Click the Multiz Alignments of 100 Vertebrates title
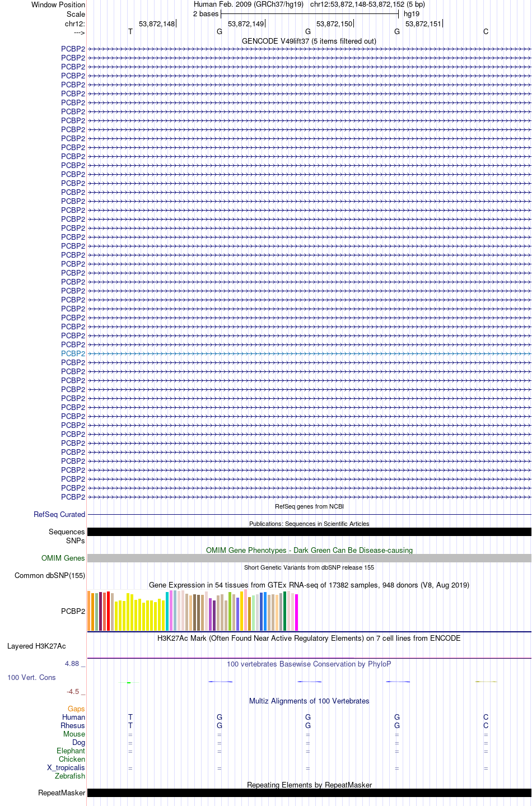The width and height of the screenshot is (532, 806). click(x=309, y=701)
